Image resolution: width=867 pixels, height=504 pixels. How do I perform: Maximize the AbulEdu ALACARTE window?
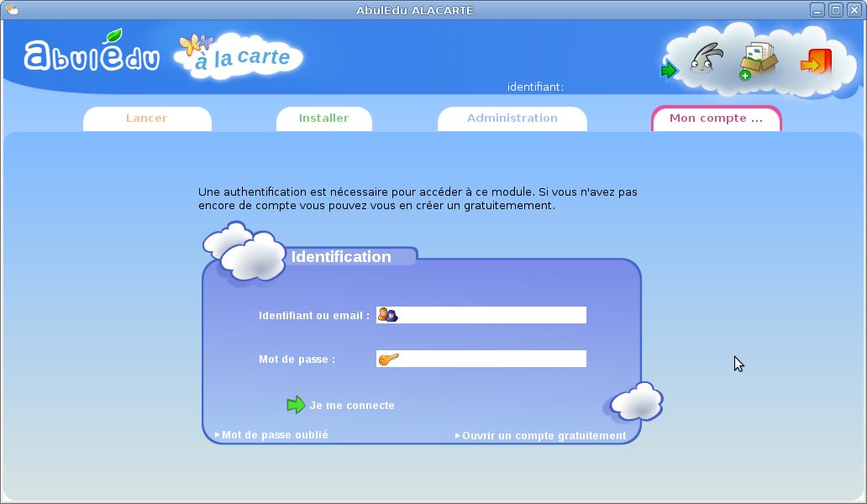(836, 10)
